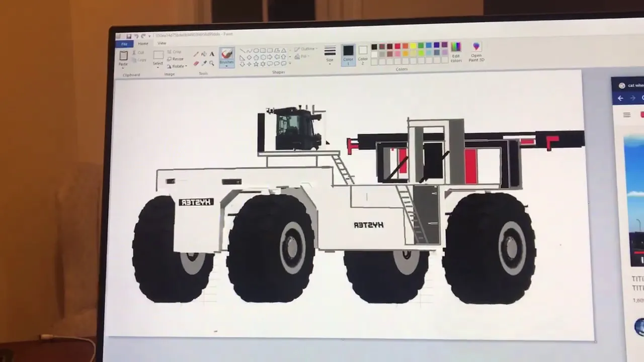Choose the Five-point star shape
This screenshot has width=644, height=362.
[x=256, y=64]
